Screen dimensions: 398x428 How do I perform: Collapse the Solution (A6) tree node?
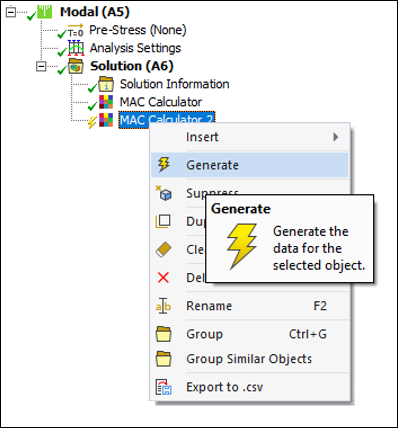pyautogui.click(x=41, y=66)
